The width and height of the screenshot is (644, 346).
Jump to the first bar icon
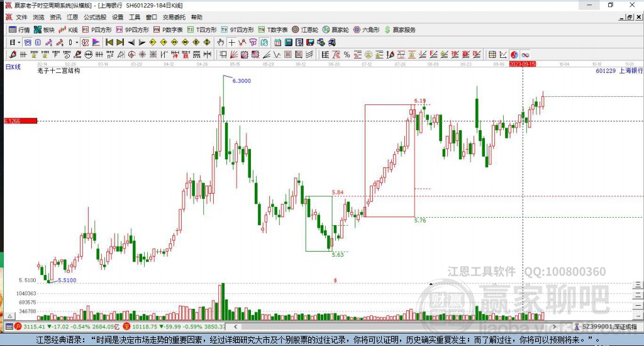coord(109,42)
